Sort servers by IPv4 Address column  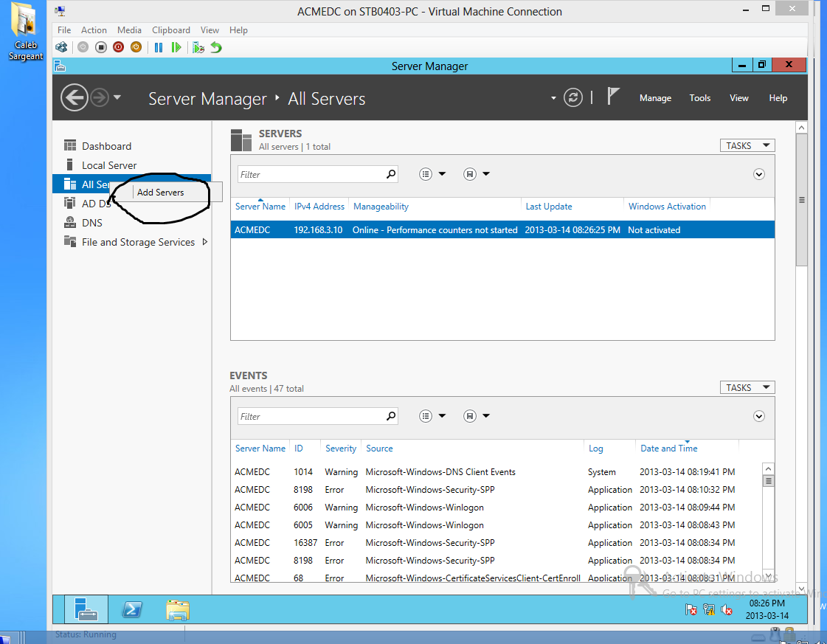(x=319, y=207)
